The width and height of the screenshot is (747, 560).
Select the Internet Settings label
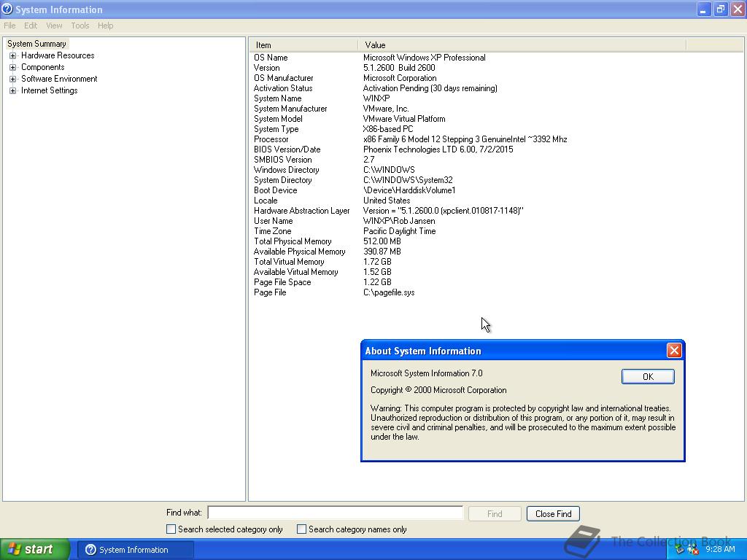(x=49, y=90)
